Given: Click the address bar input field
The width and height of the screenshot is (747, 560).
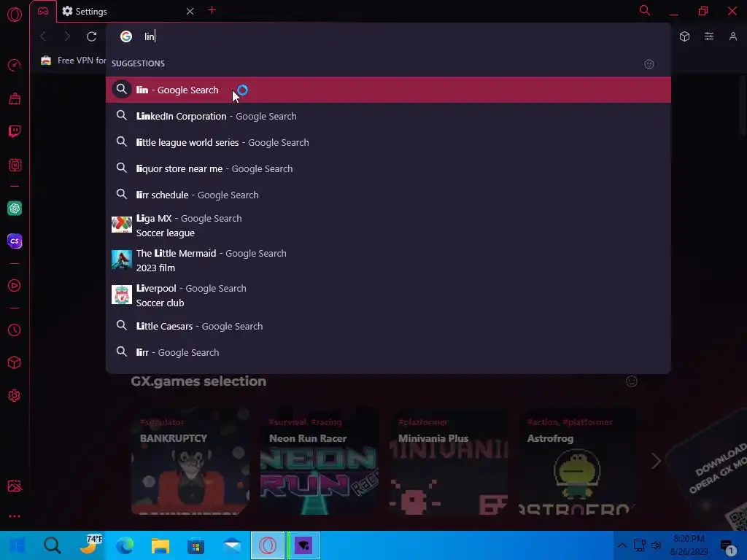Looking at the screenshot, I should pos(388,36).
